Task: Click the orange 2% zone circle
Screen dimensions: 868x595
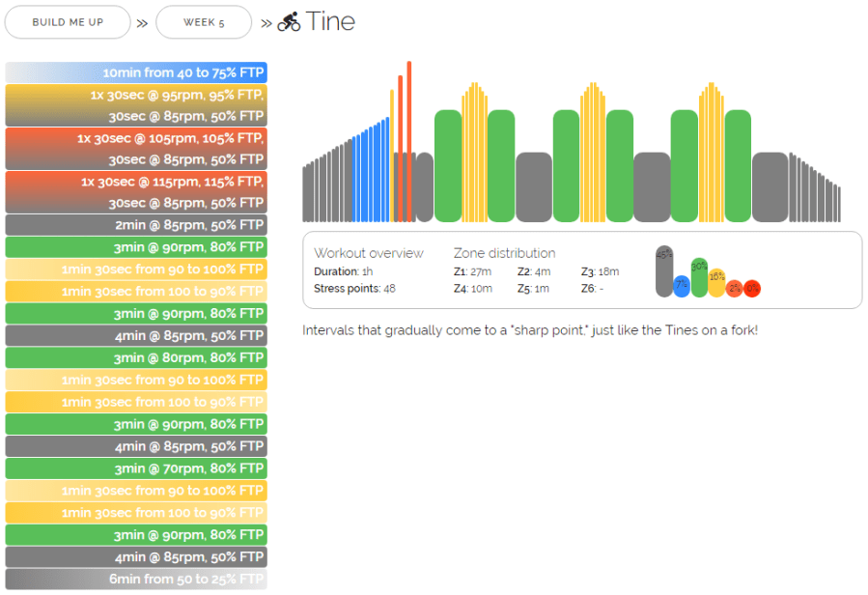Action: point(735,288)
